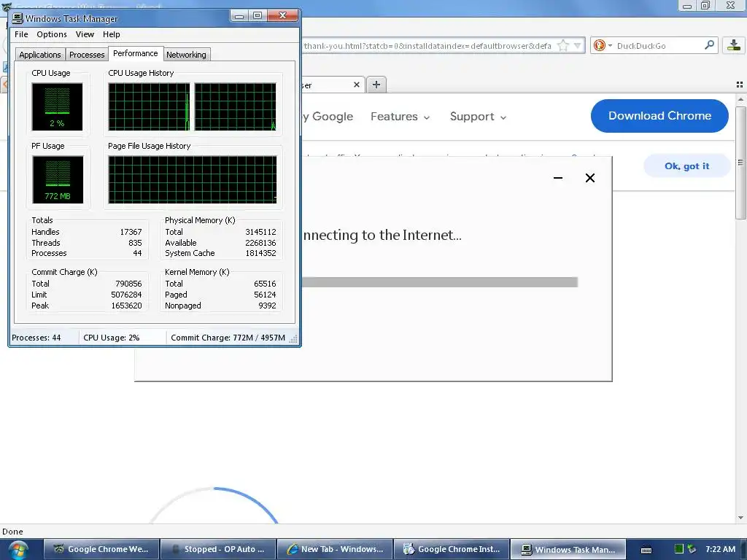Click Commit Charge Limit value 5076284

coord(126,295)
